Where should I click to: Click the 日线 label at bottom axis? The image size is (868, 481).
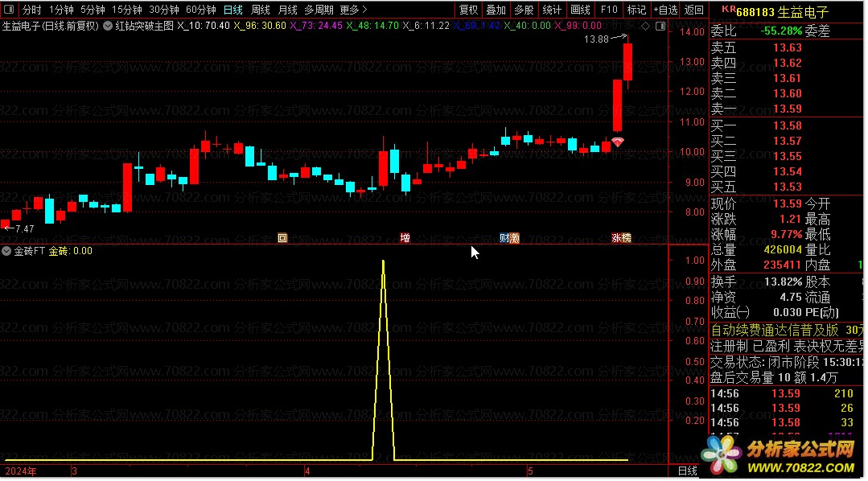[x=688, y=471]
